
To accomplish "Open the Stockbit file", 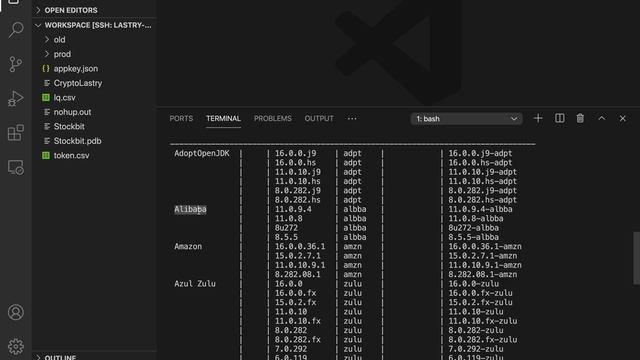I will (69, 127).
